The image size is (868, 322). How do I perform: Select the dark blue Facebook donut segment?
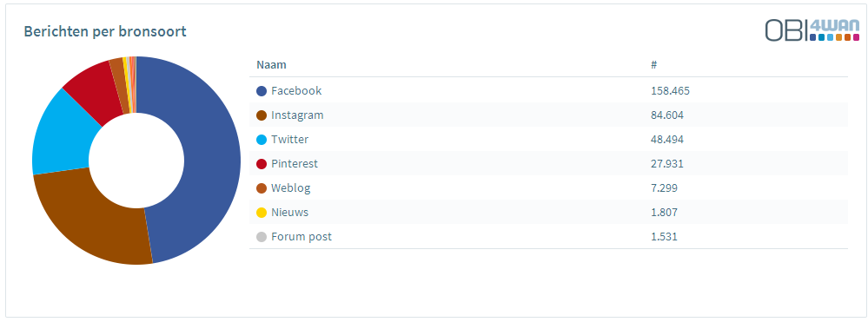[x=210, y=161]
